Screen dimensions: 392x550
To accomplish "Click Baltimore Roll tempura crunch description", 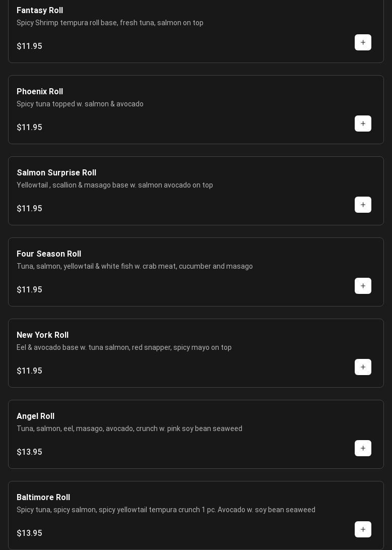I will click(x=166, y=510).
